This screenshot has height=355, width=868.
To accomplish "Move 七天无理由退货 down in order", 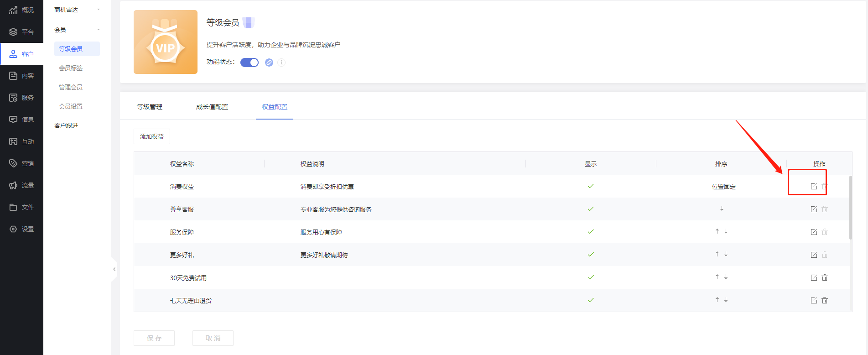I will (x=726, y=300).
